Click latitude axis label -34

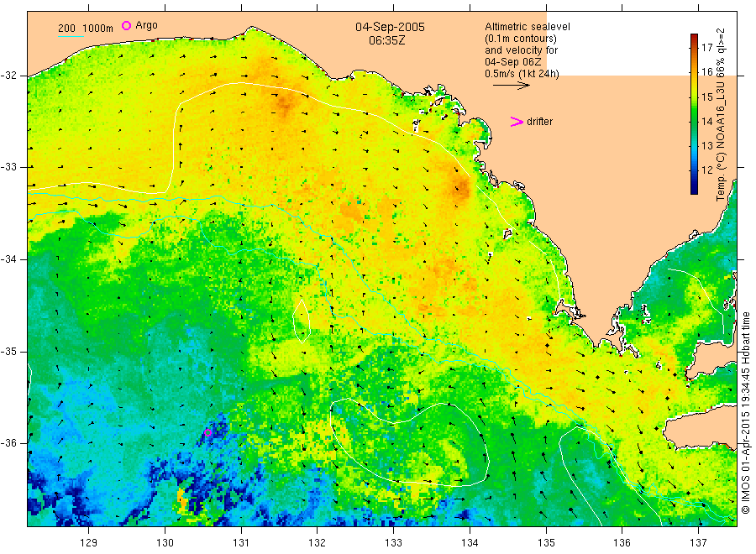(x=8, y=259)
